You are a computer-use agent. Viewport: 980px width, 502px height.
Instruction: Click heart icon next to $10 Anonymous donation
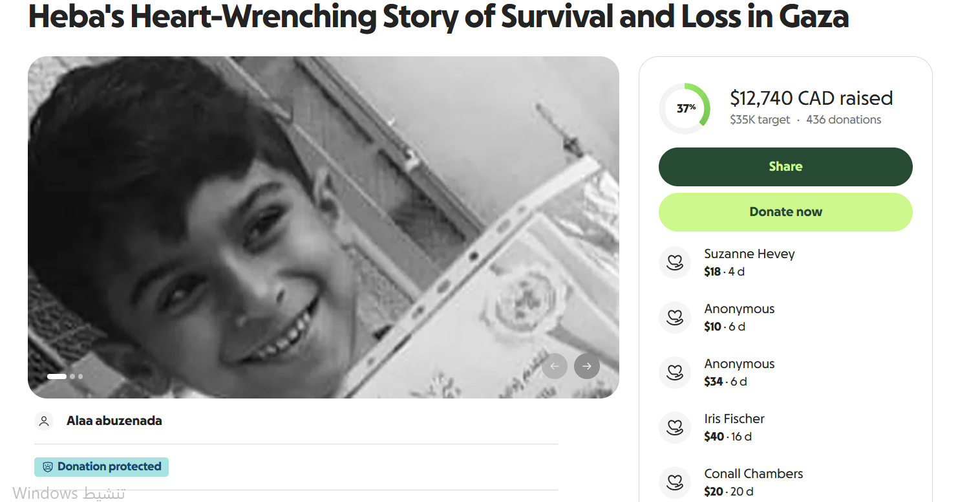point(675,317)
